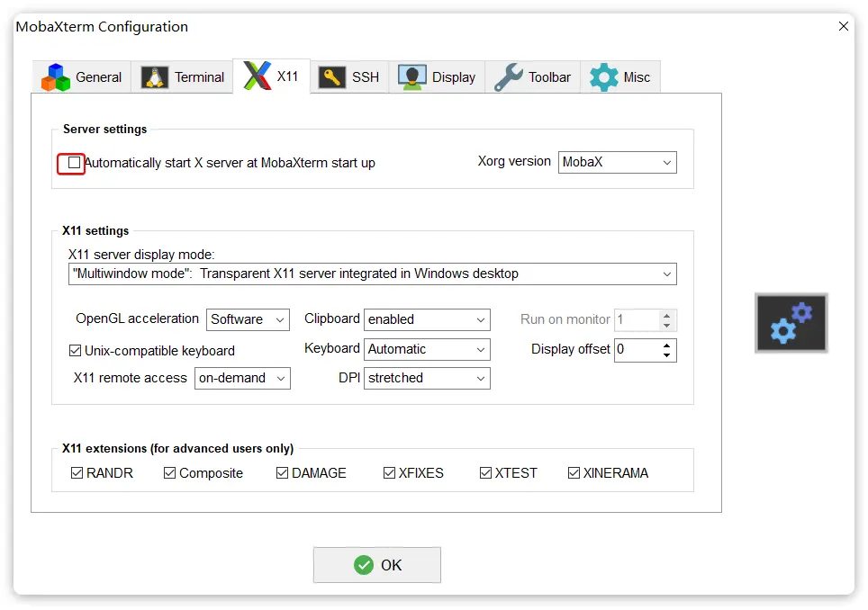The width and height of the screenshot is (868, 610).
Task: Open the Xorg version dropdown
Action: [617, 163]
